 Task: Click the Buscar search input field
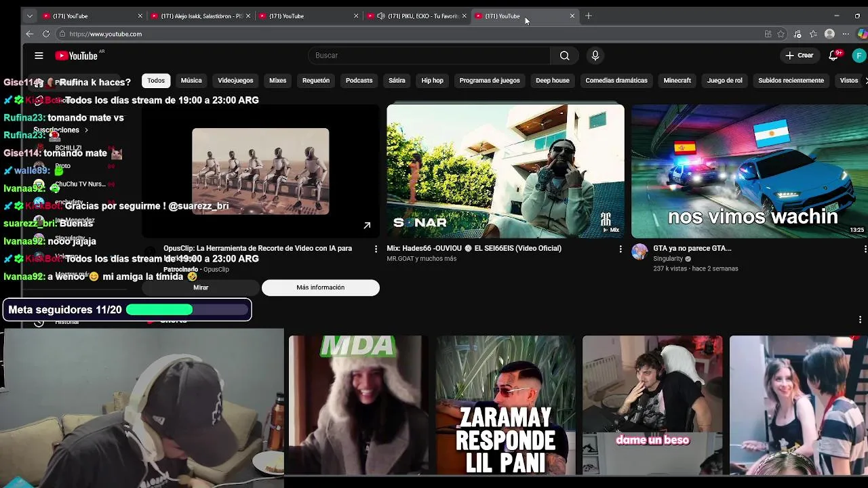tap(429, 56)
